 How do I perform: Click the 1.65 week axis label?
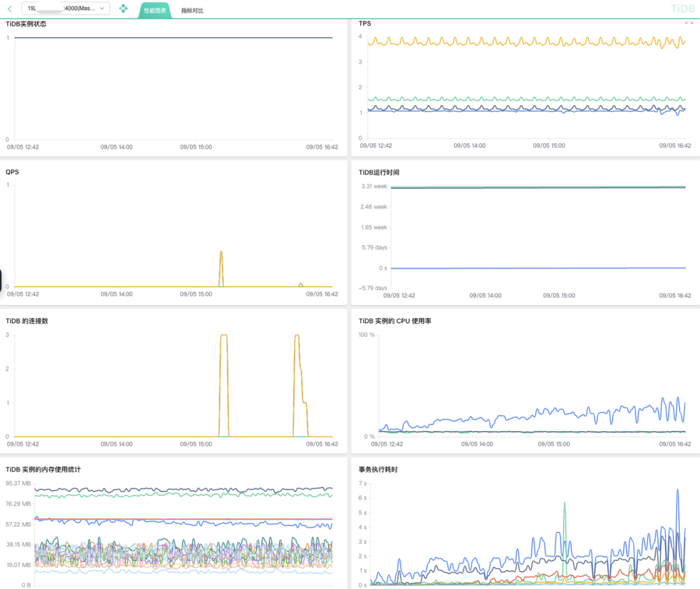point(374,228)
